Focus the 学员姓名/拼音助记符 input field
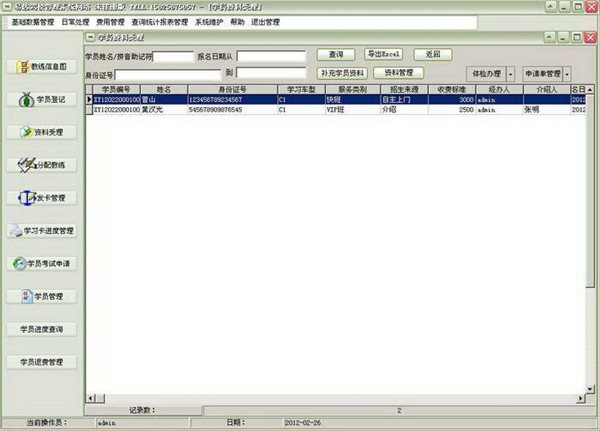The height and width of the screenshot is (431, 600). coord(173,57)
